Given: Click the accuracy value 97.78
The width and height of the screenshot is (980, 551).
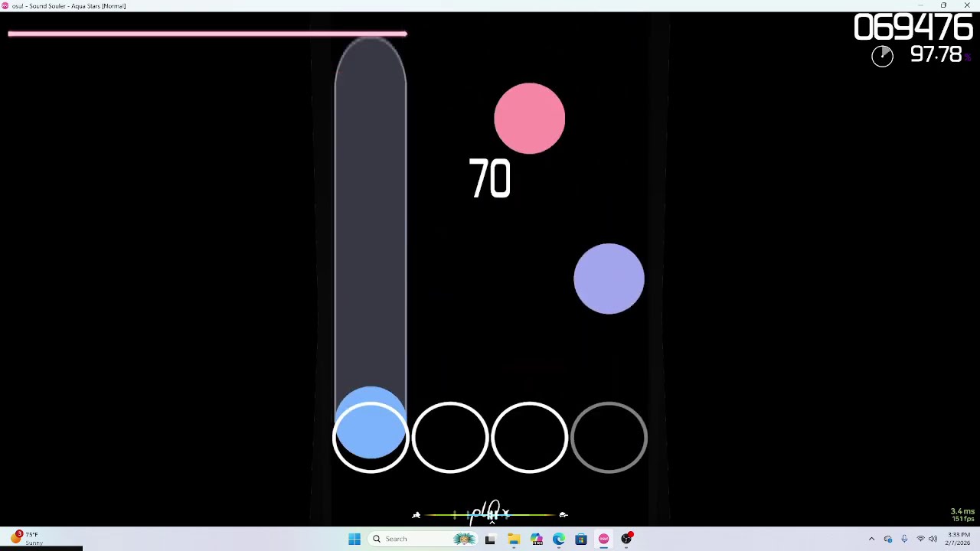Looking at the screenshot, I should [936, 54].
